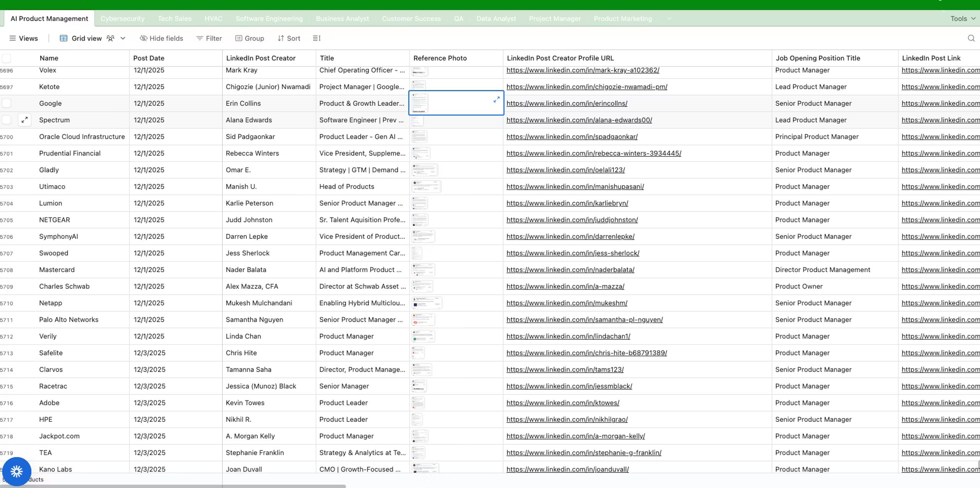Image resolution: width=980 pixels, height=488 pixels.
Task: Open the row height icon
Action: click(x=317, y=38)
